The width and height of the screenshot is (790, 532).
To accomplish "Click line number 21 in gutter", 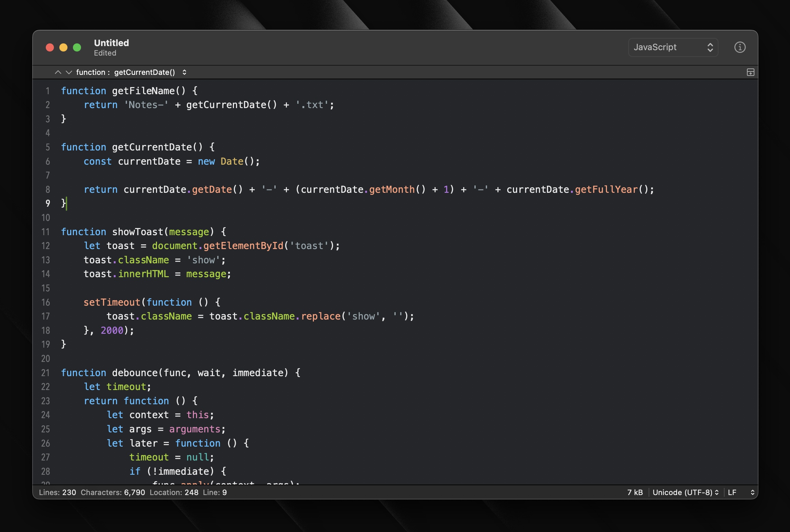I will 45,373.
